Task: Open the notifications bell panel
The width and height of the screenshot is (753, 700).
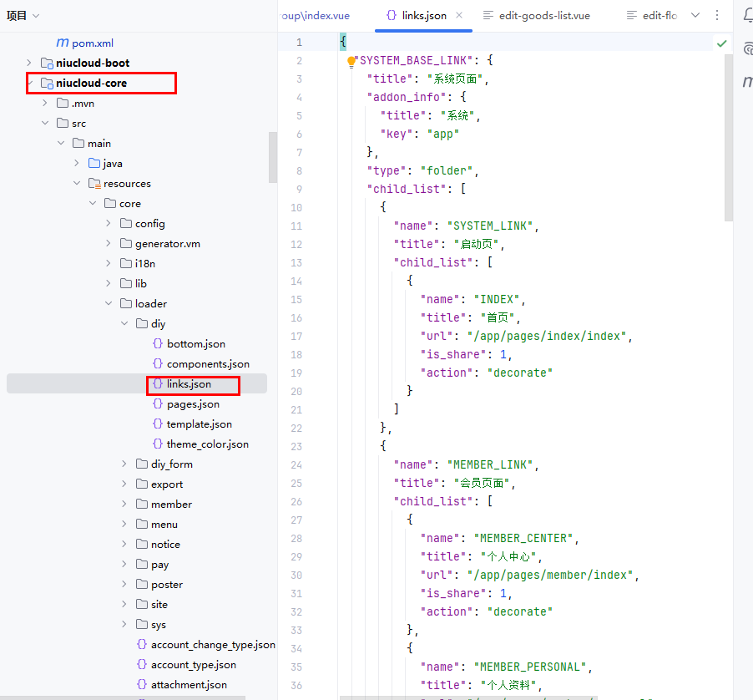Action: 748,16
